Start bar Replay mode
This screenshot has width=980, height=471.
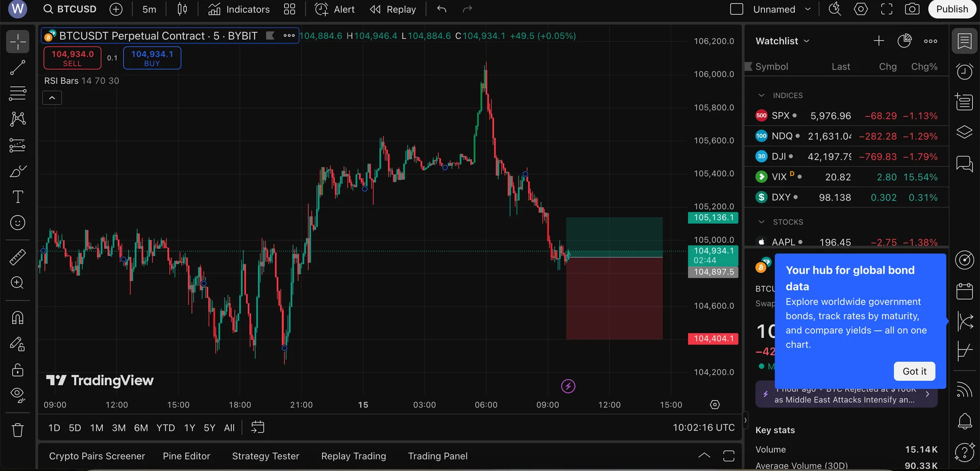pos(393,9)
